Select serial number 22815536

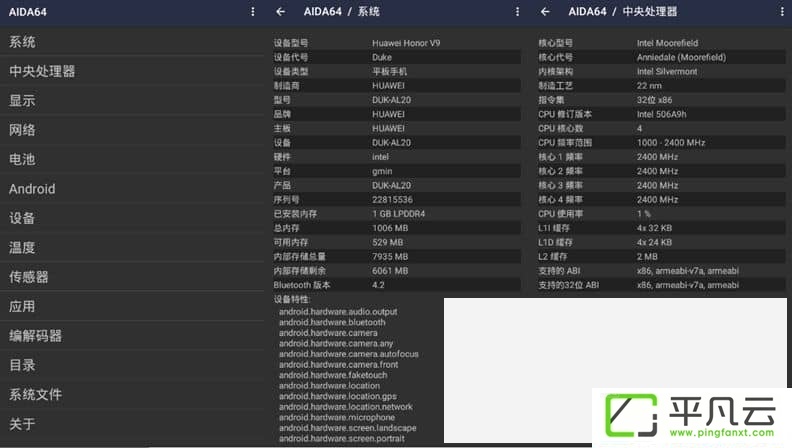coord(392,200)
